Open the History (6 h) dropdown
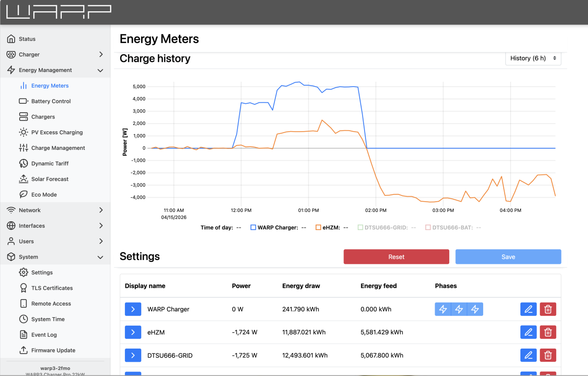The image size is (588, 376). 533,58
